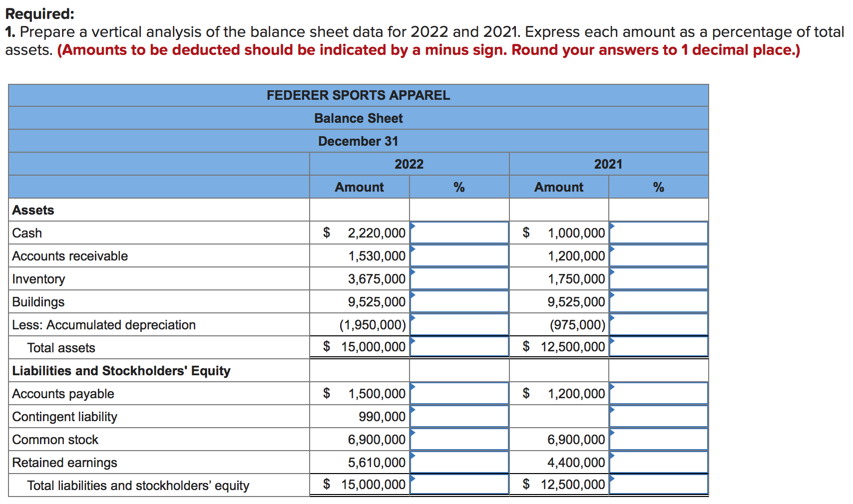This screenshot has width=853, height=504.
Task: Click the FEDERER SPORTS APPAREL title
Action: (x=358, y=95)
